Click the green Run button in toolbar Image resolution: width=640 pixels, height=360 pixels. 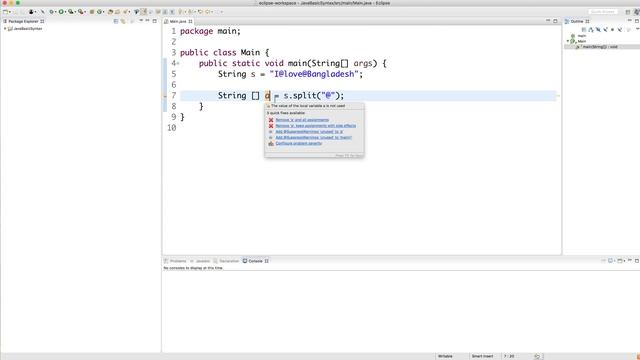coord(61,12)
